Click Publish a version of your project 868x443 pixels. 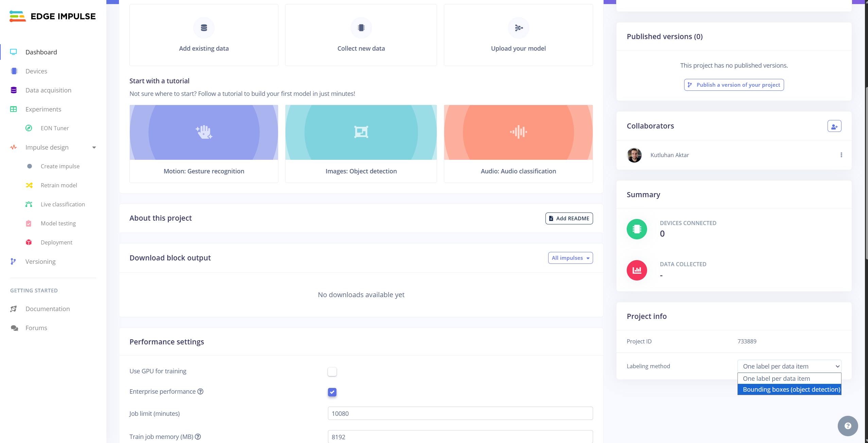734,85
